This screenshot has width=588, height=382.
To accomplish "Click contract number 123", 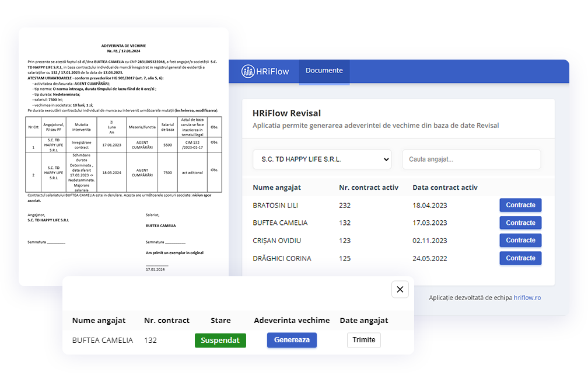I will (345, 241).
